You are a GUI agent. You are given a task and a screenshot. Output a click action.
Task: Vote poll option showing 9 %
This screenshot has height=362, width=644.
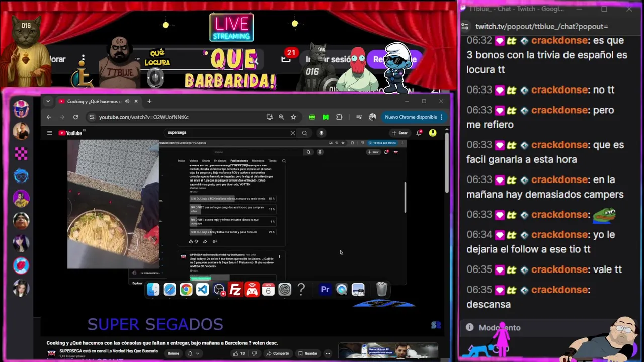233,221
